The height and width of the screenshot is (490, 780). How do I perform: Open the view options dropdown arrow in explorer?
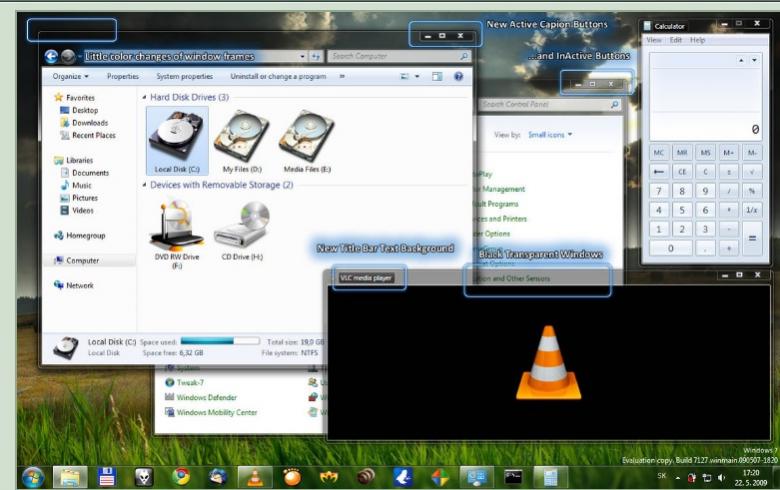417,76
